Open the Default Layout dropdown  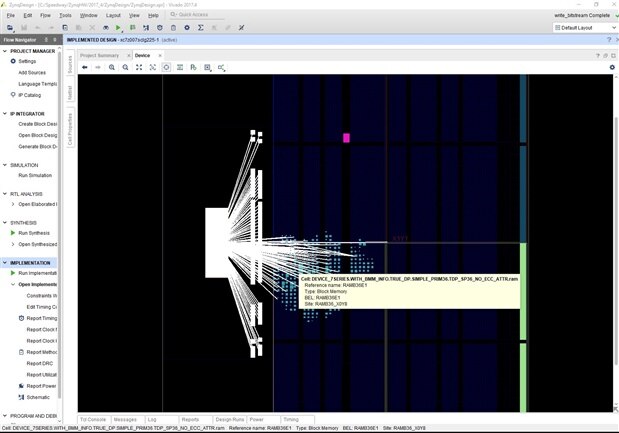(585, 28)
